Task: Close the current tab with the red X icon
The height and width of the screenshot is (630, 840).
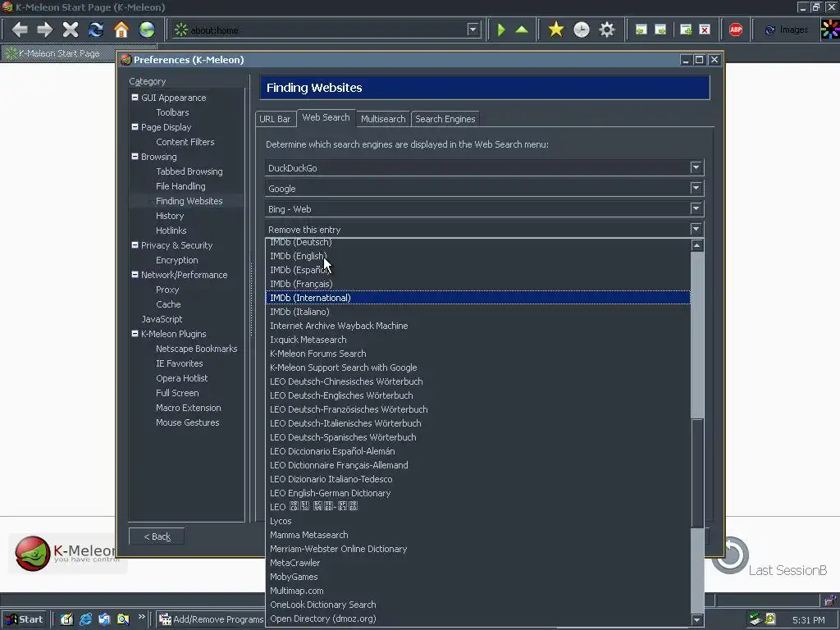Action: (705, 30)
